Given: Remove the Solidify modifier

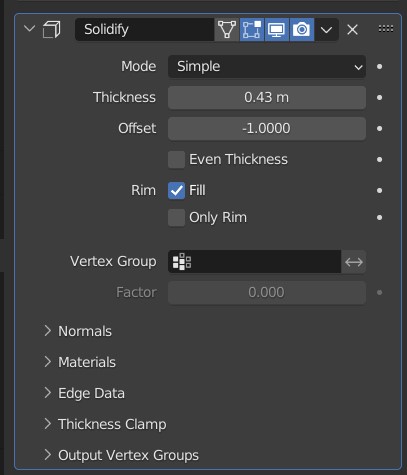Looking at the screenshot, I should click(352, 30).
